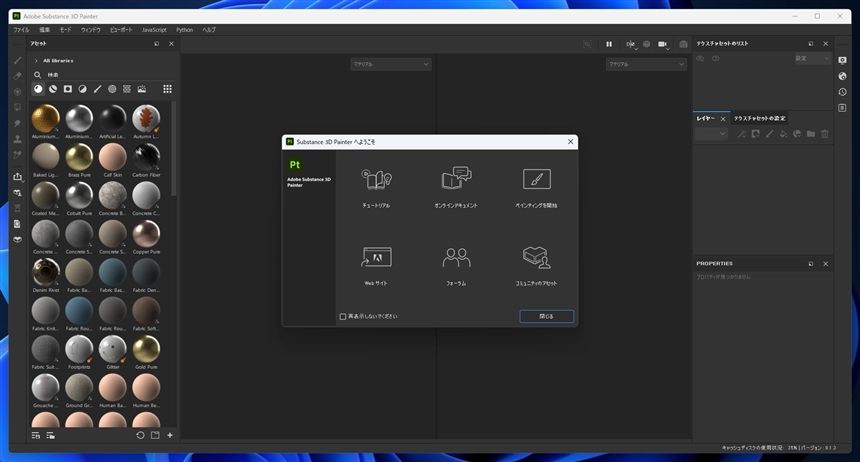Image resolution: width=860 pixels, height=462 pixels.
Task: Open the community assets icon
Action: pos(536,257)
